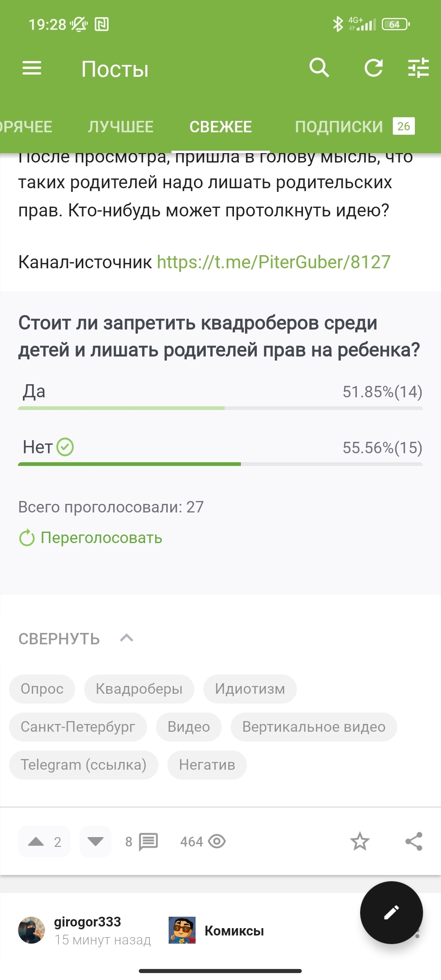
Task: Upvote the post with arrow up
Action: point(36,842)
